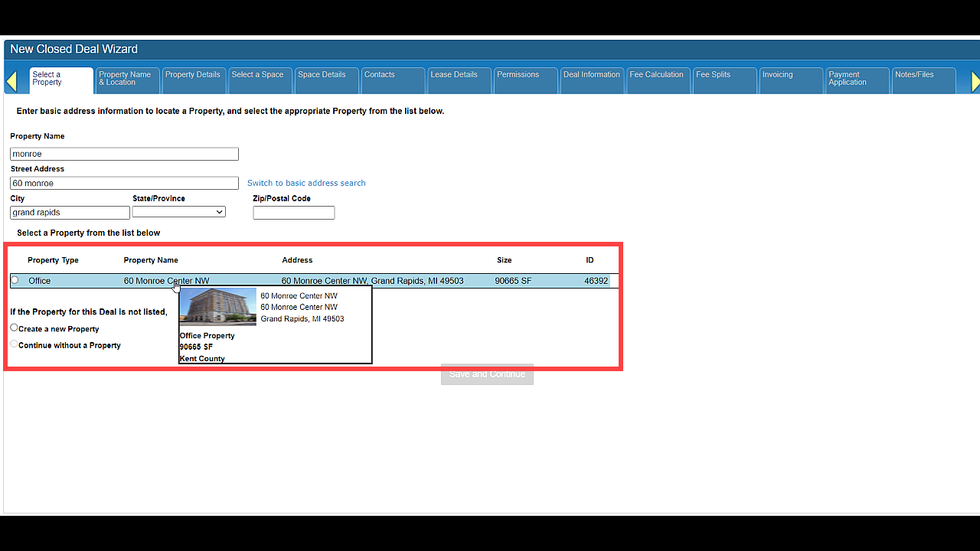The width and height of the screenshot is (980, 551).
Task: Go to the Fee Calculation tab
Action: coord(658,80)
